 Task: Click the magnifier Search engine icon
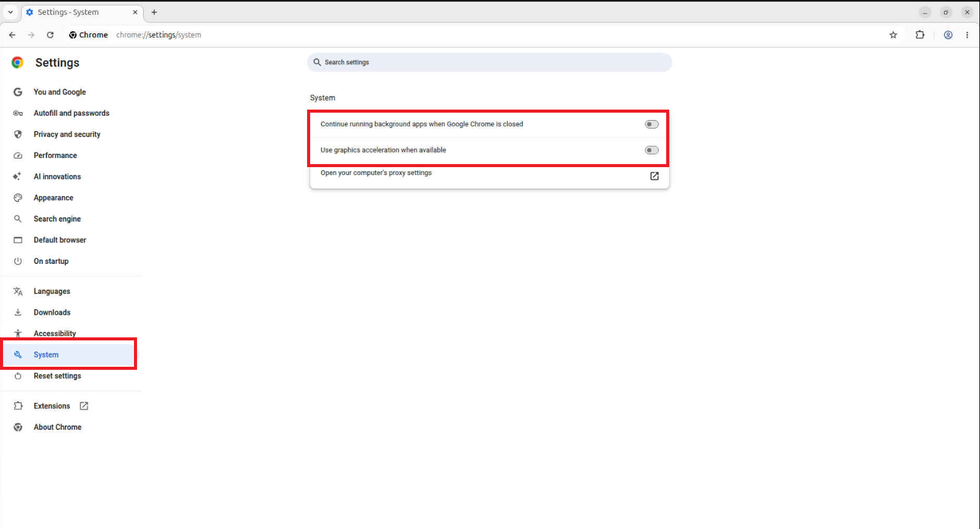18,219
